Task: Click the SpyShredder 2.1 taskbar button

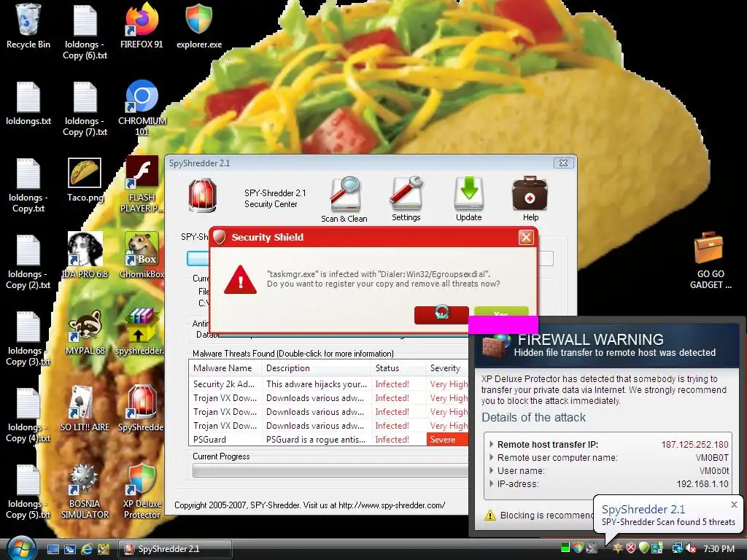Action: (174, 549)
